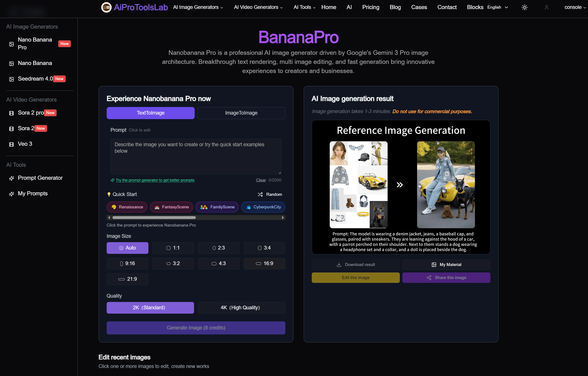Viewport: 588px width, 376px height.
Task: Toggle the light/dark theme sun icon
Action: (524, 7)
